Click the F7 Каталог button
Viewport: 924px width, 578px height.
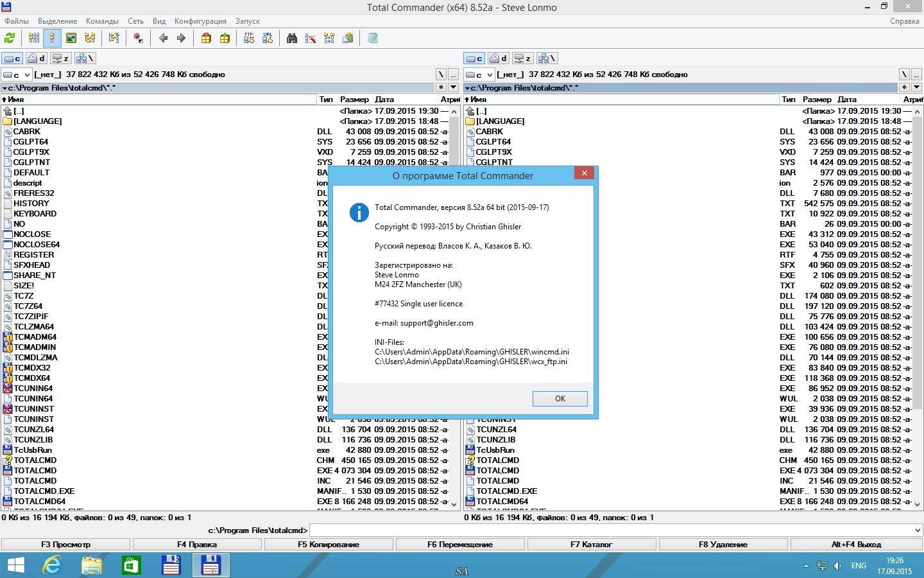coord(592,545)
